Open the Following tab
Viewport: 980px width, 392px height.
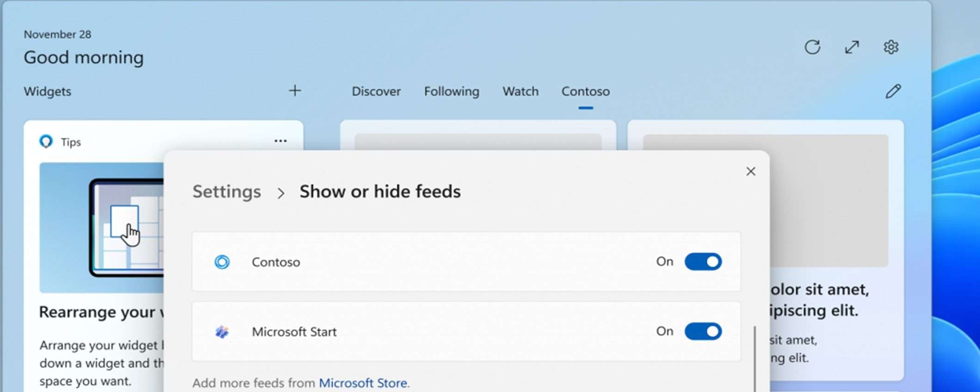click(x=452, y=92)
